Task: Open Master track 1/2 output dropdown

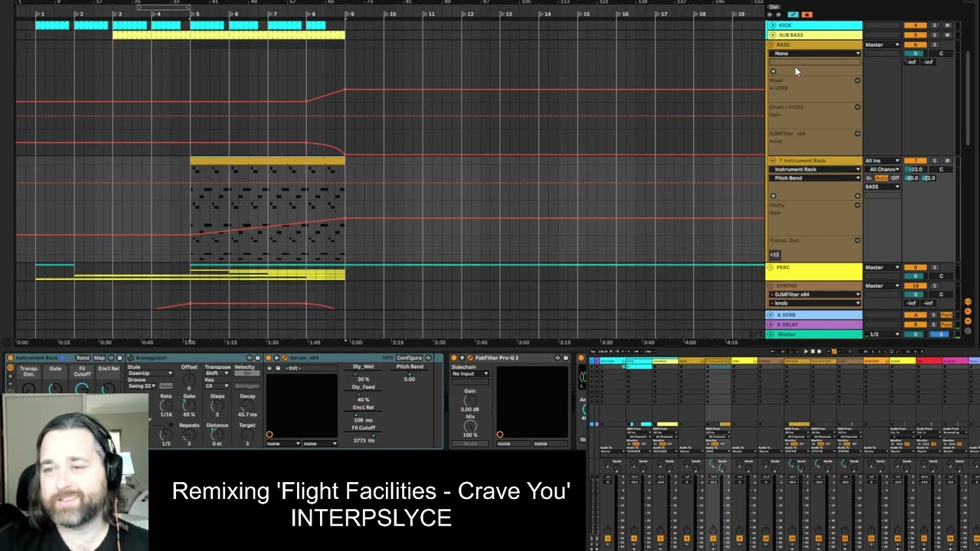Action: point(882,334)
